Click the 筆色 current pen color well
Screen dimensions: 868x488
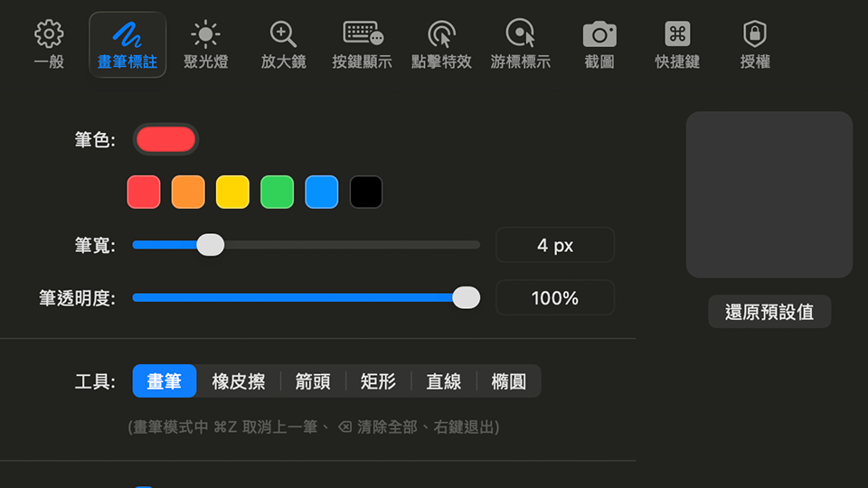[165, 139]
